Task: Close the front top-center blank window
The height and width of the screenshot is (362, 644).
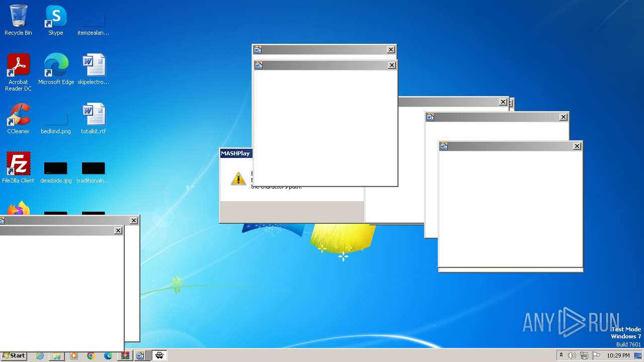Action: (392, 65)
